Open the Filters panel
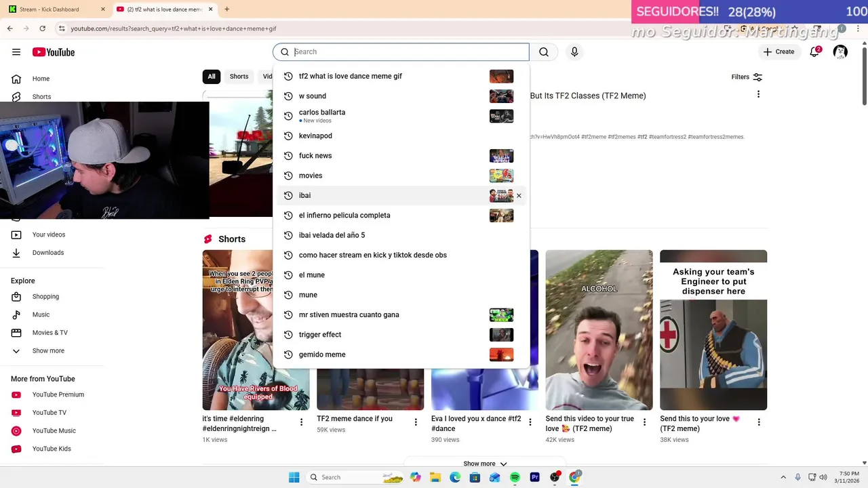This screenshot has width=868, height=488. (747, 77)
